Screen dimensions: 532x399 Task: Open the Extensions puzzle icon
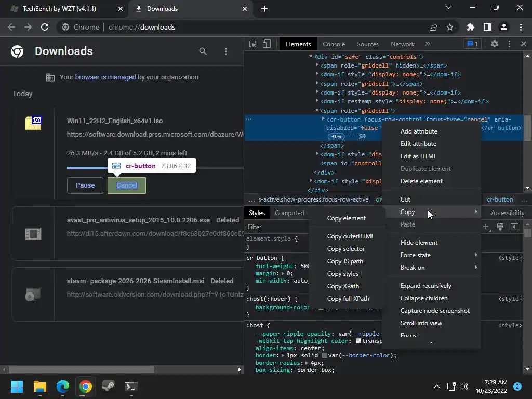click(470, 27)
